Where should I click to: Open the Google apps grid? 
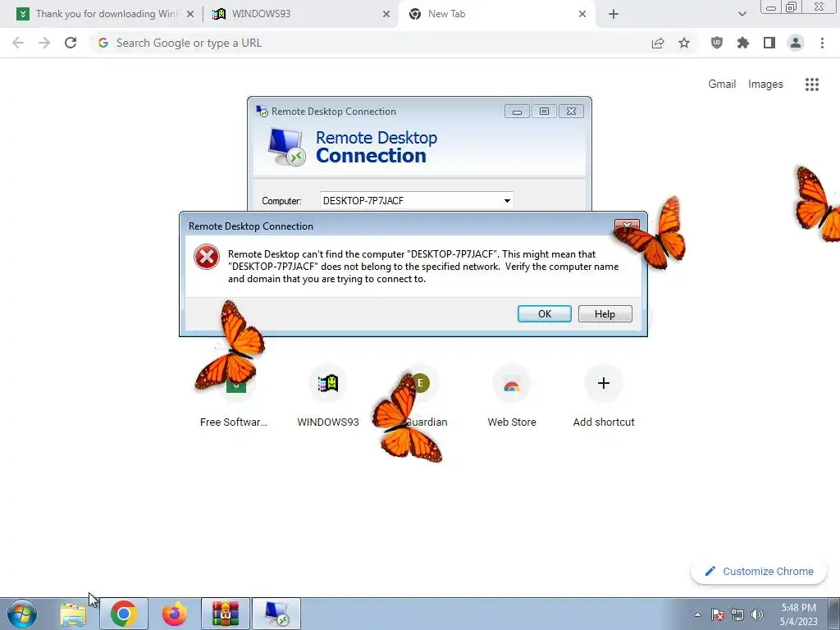(811, 84)
